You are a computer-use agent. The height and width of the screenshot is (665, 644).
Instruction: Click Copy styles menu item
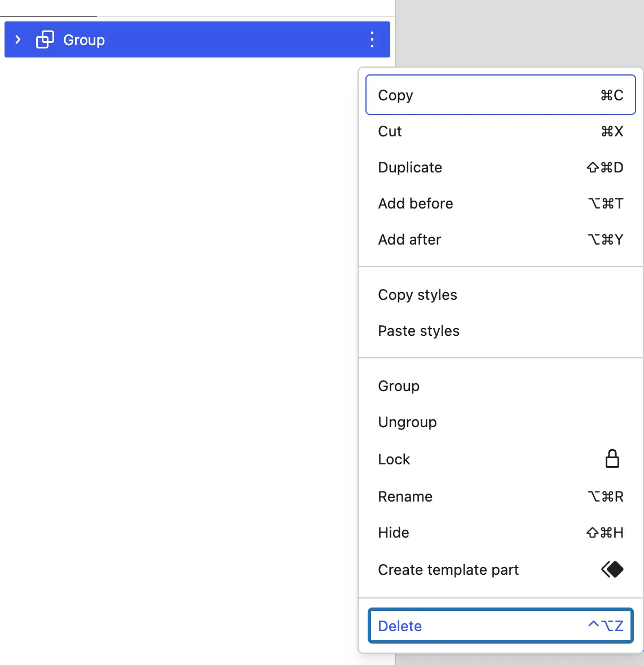(501, 295)
